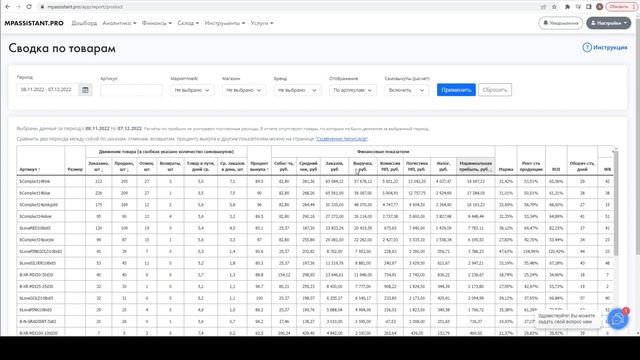Click the Размер column header

(x=75, y=161)
